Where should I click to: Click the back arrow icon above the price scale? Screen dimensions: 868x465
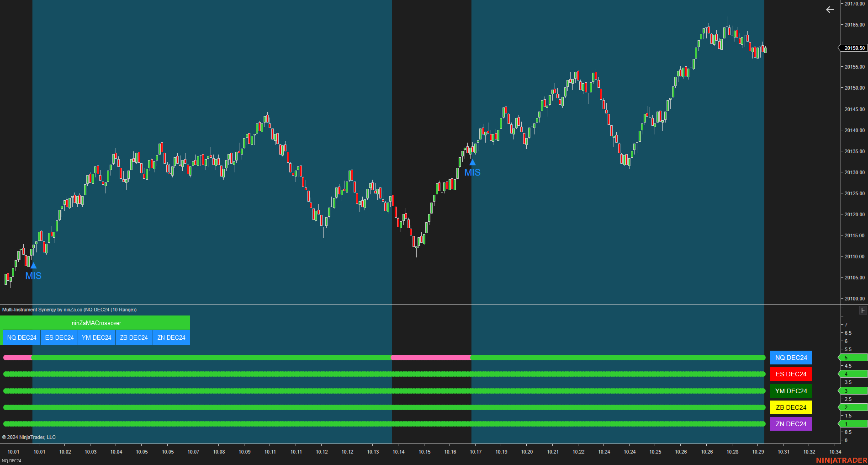pyautogui.click(x=830, y=10)
